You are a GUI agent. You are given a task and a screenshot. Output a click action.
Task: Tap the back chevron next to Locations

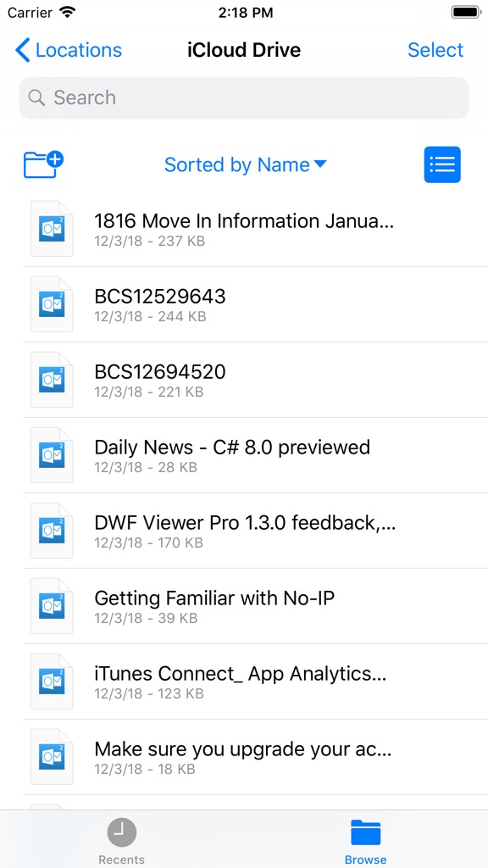point(21,50)
